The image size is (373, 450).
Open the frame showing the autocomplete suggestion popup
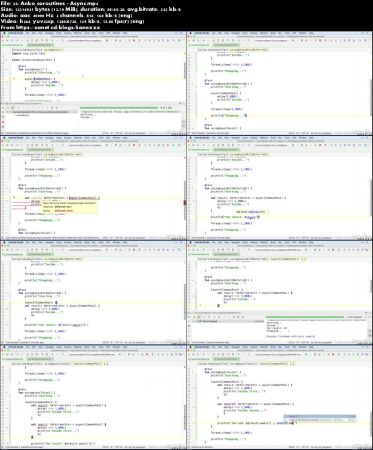280,397
